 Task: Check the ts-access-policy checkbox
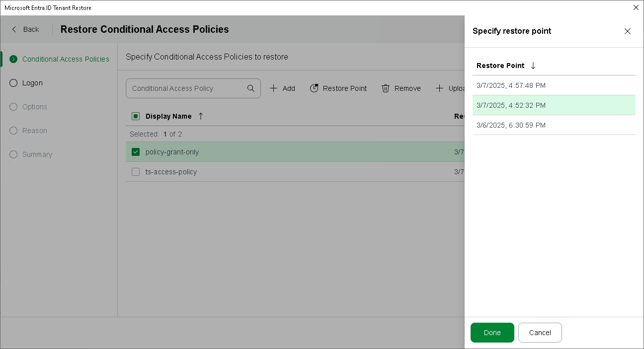click(x=136, y=172)
